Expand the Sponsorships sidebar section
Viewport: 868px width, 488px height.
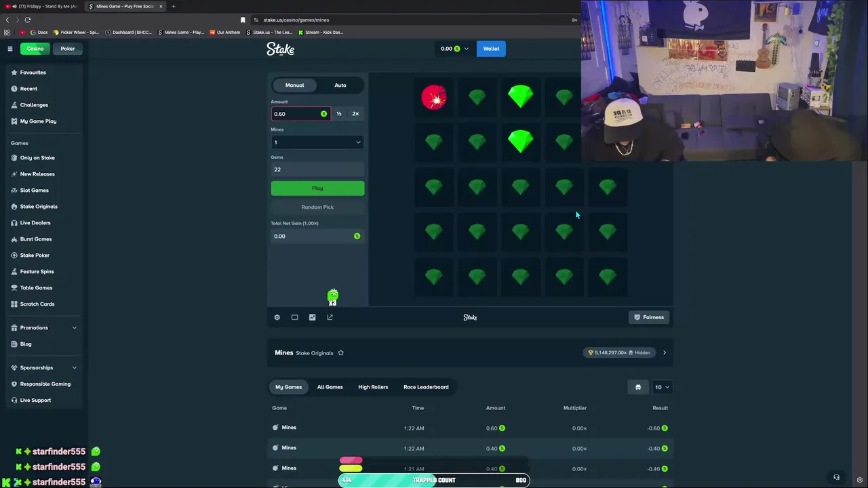coord(44,368)
